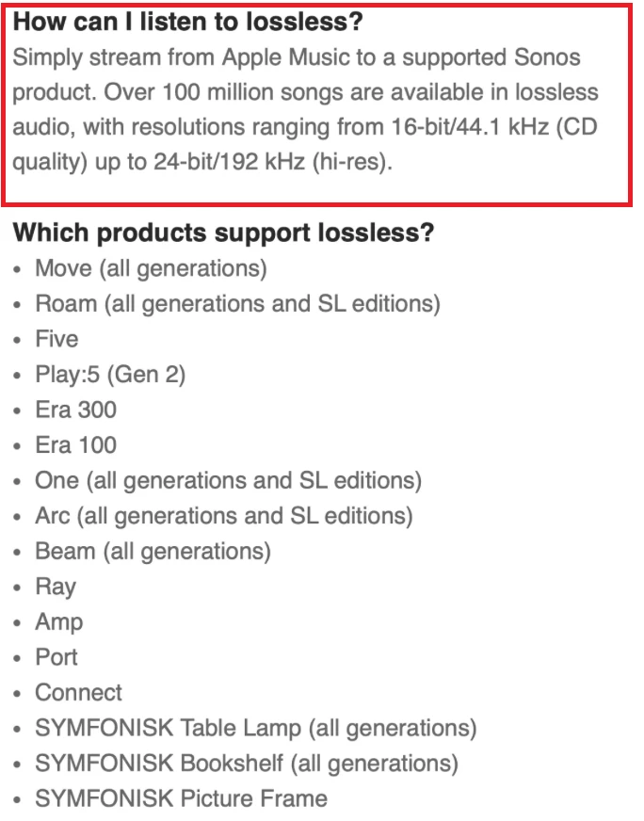The image size is (644, 821).
Task: Click the 'Amp' list item
Action: tap(59, 623)
